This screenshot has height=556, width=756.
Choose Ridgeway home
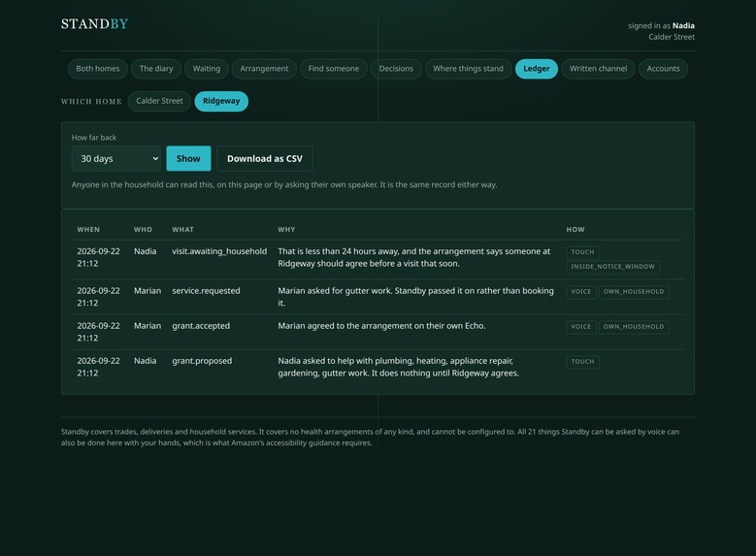tap(221, 101)
